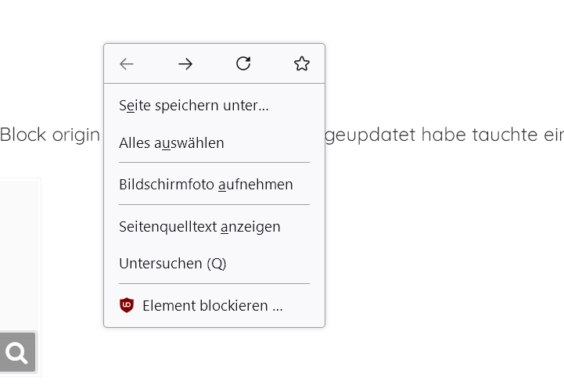Click the word "geupdatet" on the page
Screen dimensions: 564x392
(371, 135)
